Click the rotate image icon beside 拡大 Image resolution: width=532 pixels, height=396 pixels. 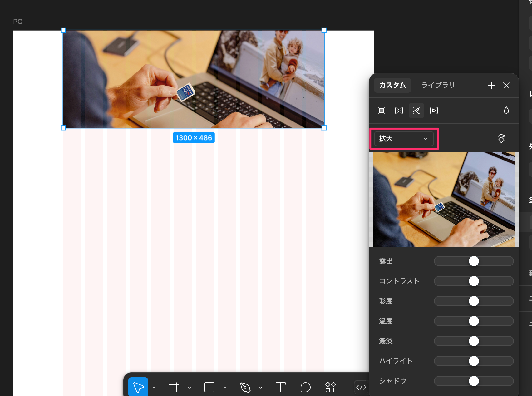pos(501,138)
